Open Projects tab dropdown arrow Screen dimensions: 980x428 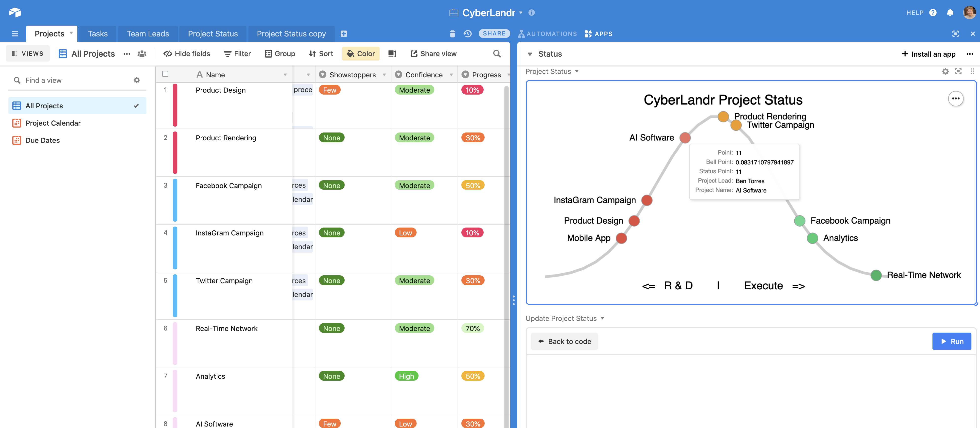pyautogui.click(x=71, y=33)
